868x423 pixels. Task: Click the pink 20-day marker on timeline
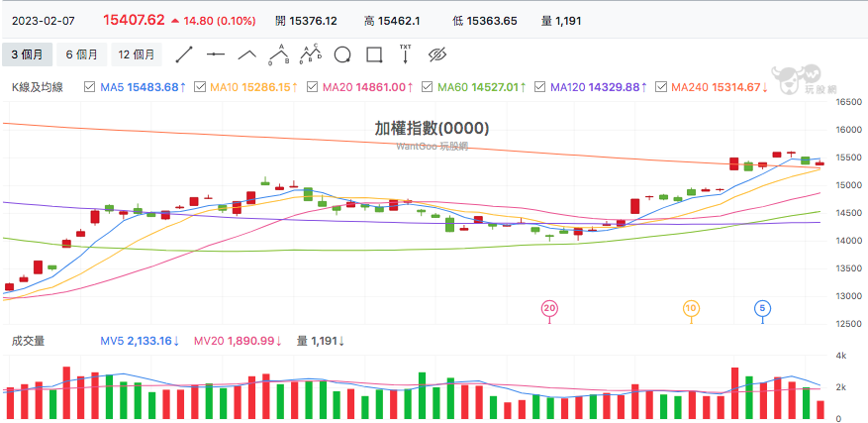pos(549,308)
